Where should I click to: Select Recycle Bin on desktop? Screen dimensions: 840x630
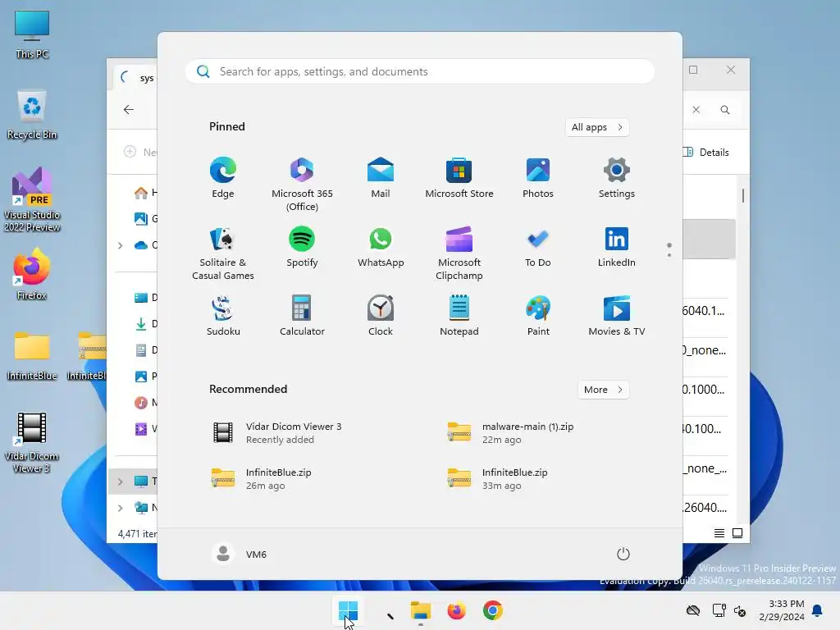tap(32, 116)
